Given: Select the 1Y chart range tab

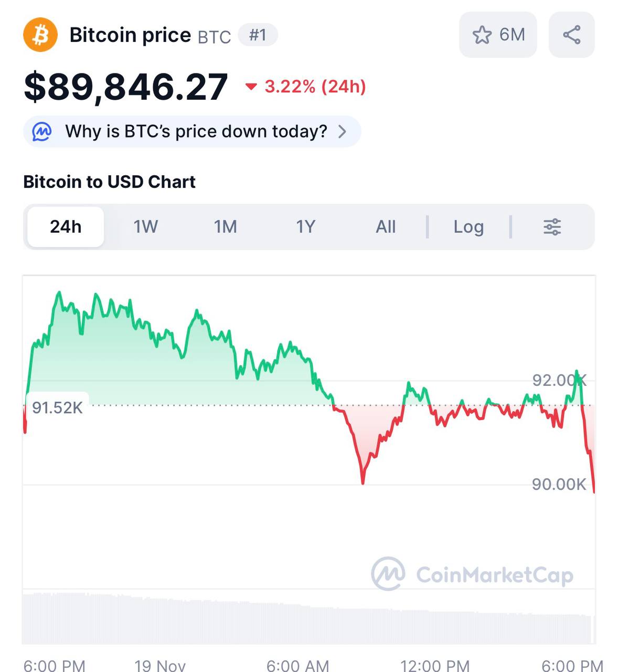Looking at the screenshot, I should pos(305,227).
